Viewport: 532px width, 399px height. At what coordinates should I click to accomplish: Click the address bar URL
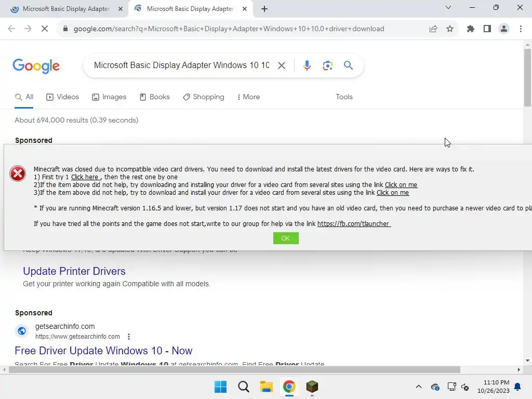tap(229, 29)
